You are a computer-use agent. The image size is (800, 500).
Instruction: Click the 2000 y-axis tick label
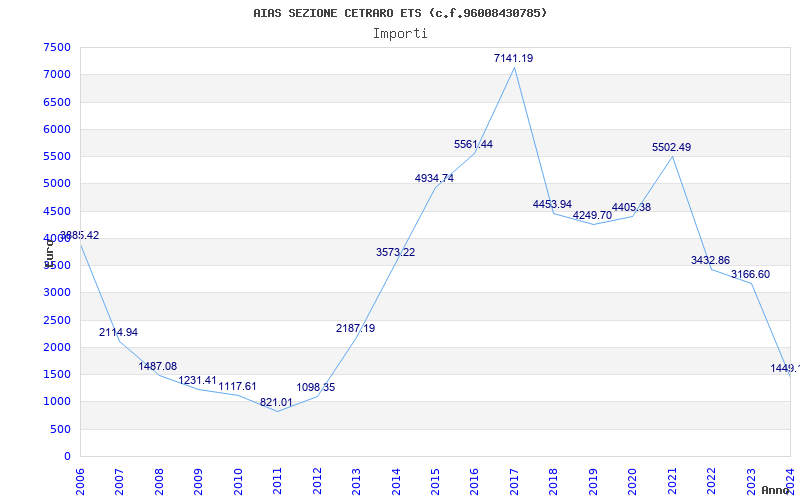(57, 347)
